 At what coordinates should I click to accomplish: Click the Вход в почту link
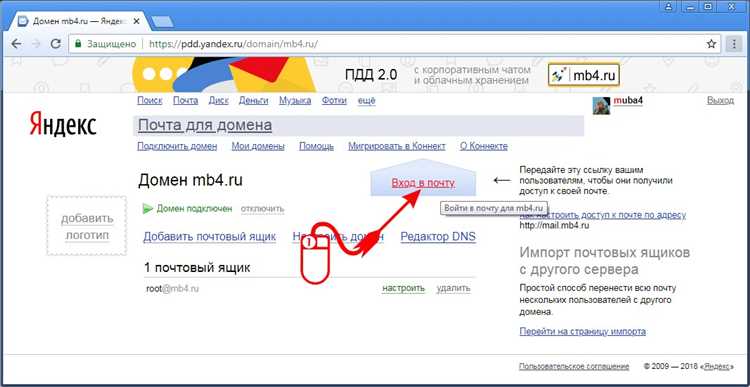423,183
